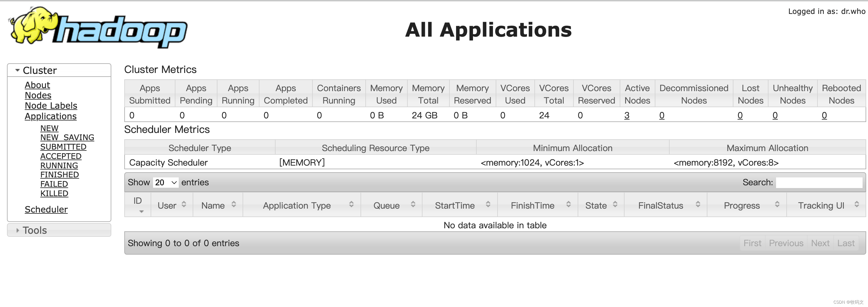Sort applications by FinishTime column
This screenshot has height=307, width=868.
click(x=538, y=205)
